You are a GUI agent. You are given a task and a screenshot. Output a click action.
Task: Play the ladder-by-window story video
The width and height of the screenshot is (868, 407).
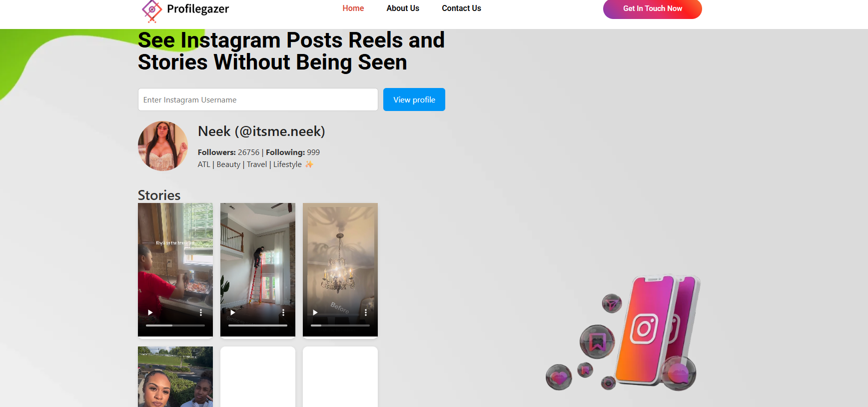232,312
